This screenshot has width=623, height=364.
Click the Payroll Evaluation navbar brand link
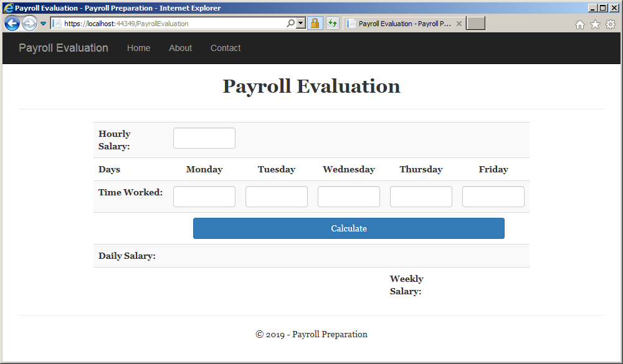pyautogui.click(x=64, y=48)
